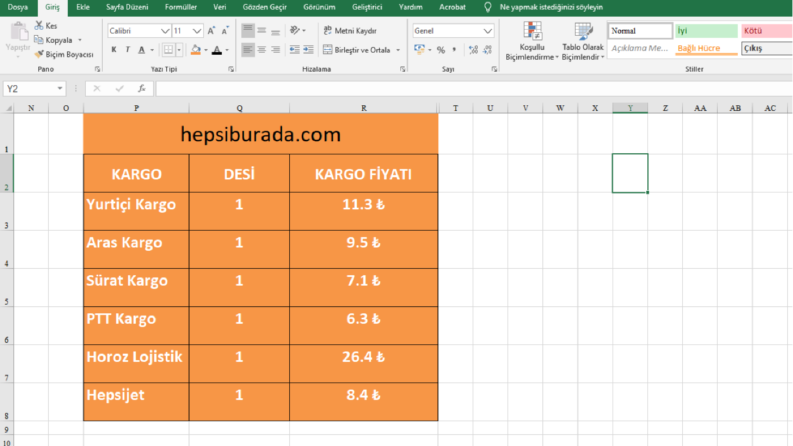
Task: Click Metni Kaydır wrap text
Action: [350, 31]
